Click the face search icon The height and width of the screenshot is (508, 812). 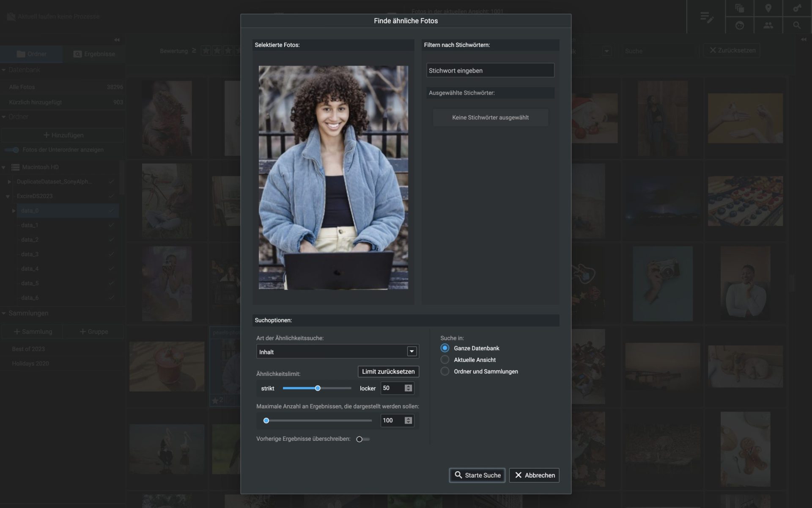tap(740, 25)
